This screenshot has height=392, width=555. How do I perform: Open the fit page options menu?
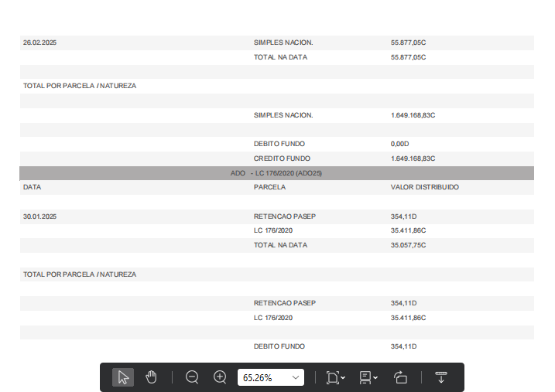click(335, 377)
